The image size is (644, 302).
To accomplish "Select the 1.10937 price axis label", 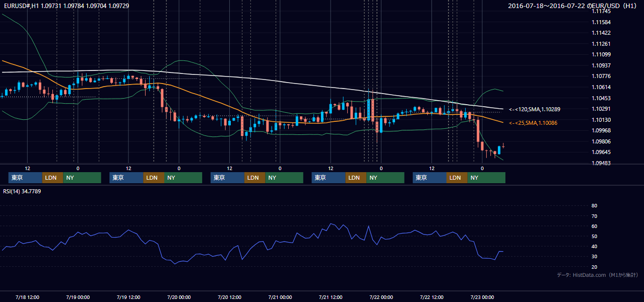I will pos(601,65).
